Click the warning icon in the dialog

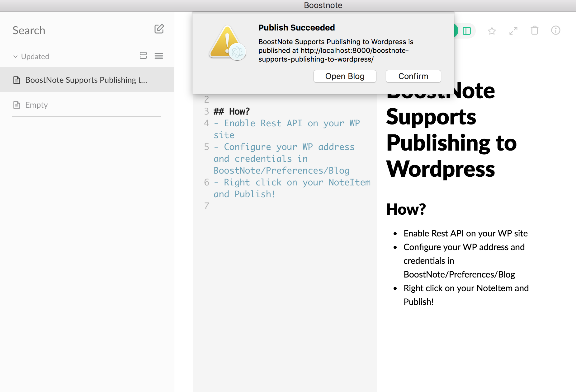pos(228,43)
